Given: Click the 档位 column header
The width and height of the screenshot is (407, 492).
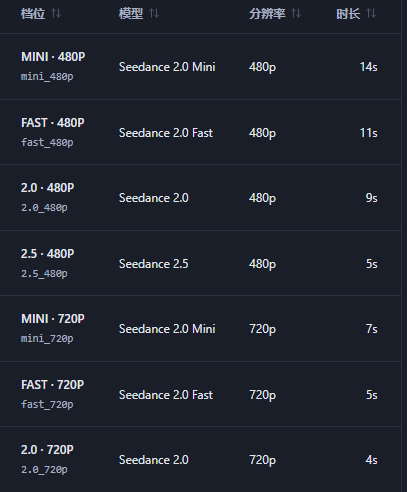Looking at the screenshot, I should 33,14.
